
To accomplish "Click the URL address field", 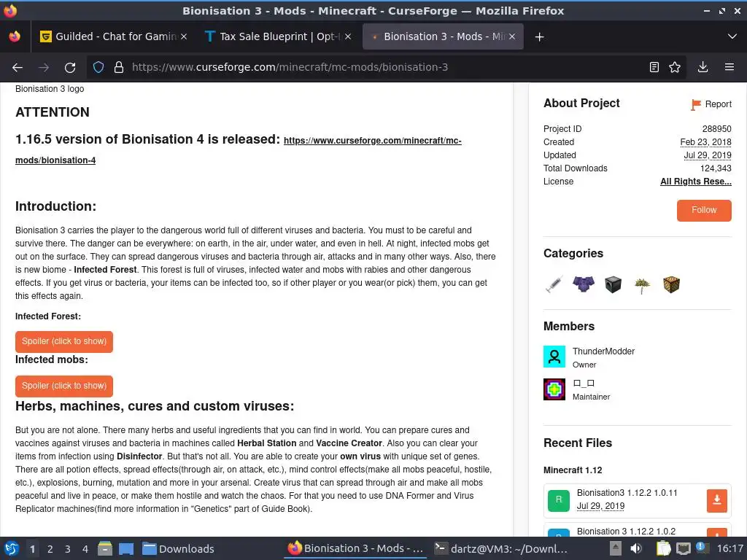I will point(385,67).
